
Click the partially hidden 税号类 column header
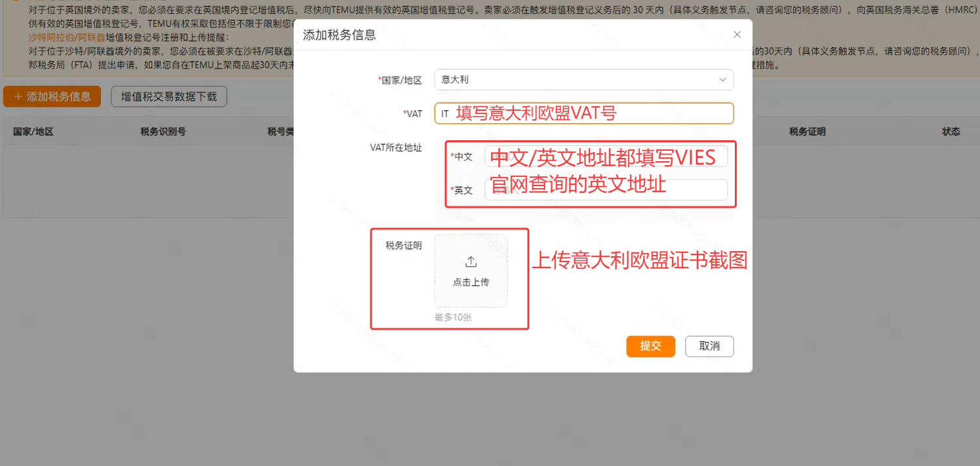coord(280,132)
